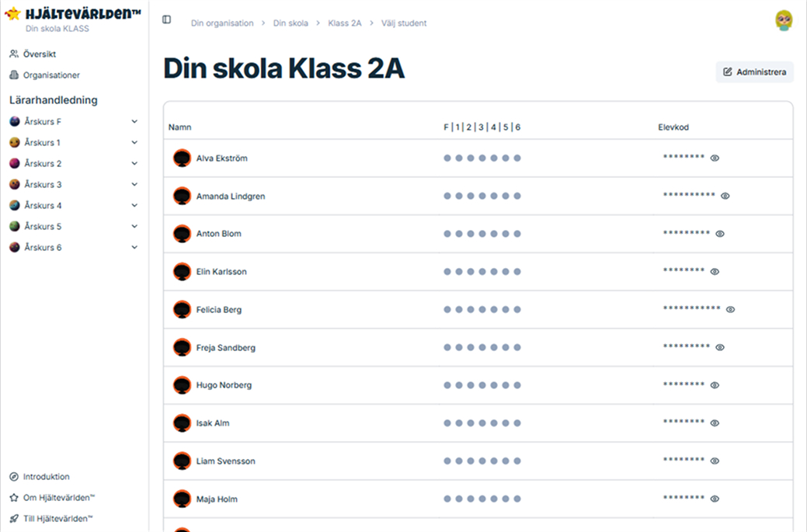Click the Organisationer building icon
Viewport: 807px width, 532px height.
coord(12,75)
